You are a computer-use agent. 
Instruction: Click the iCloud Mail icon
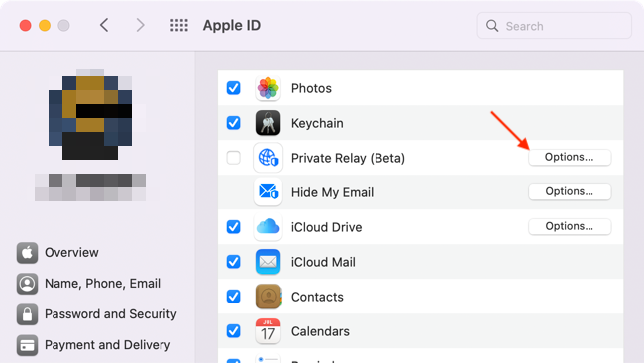[x=268, y=262]
